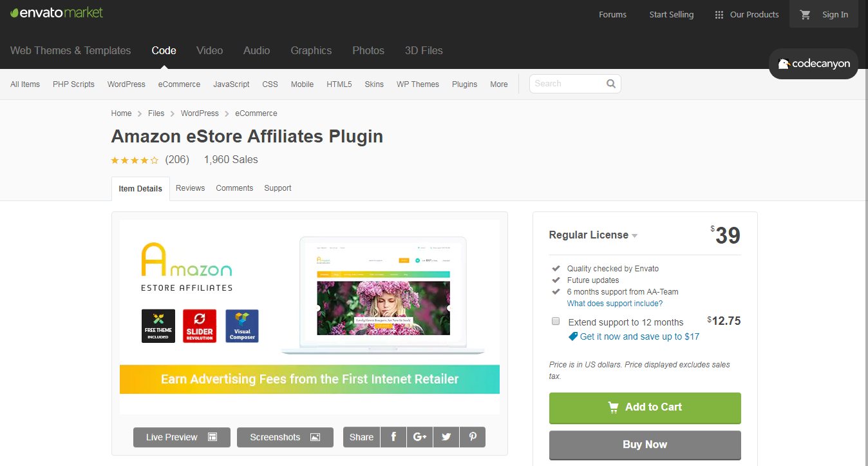Go to WordPress breadcrumb
The height and width of the screenshot is (466, 868).
(200, 113)
